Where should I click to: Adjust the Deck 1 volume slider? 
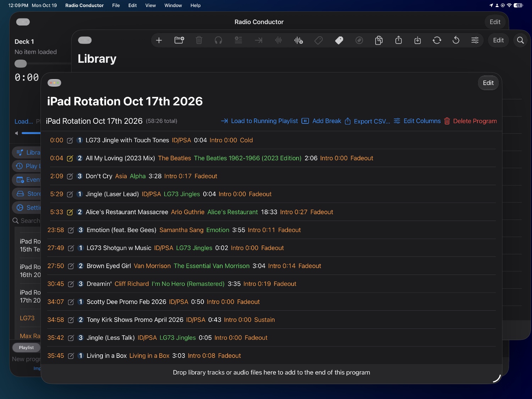click(31, 133)
